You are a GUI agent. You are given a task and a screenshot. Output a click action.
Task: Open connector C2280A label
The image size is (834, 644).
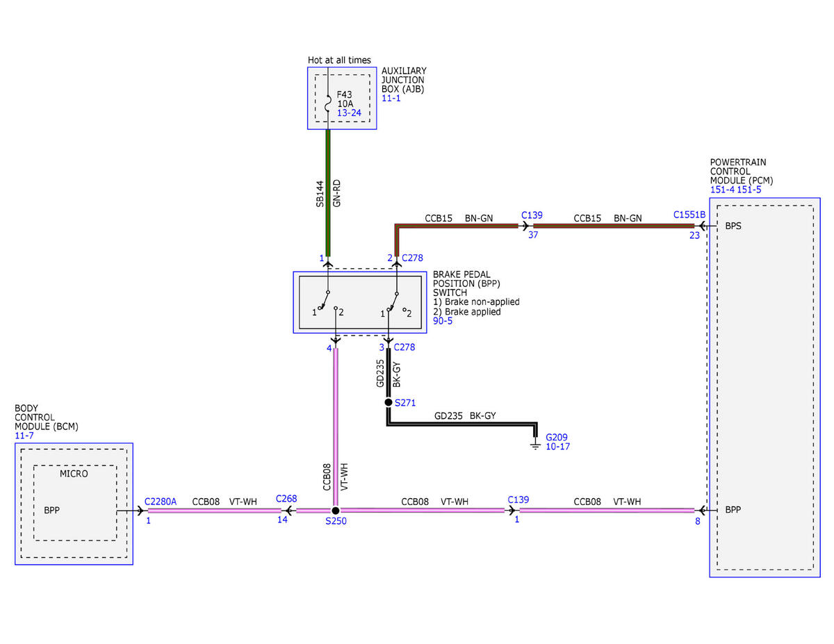[x=161, y=501]
